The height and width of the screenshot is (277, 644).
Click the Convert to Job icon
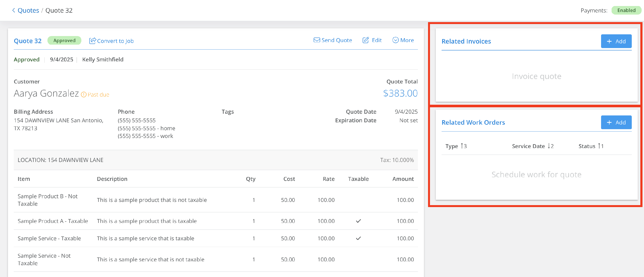point(93,41)
